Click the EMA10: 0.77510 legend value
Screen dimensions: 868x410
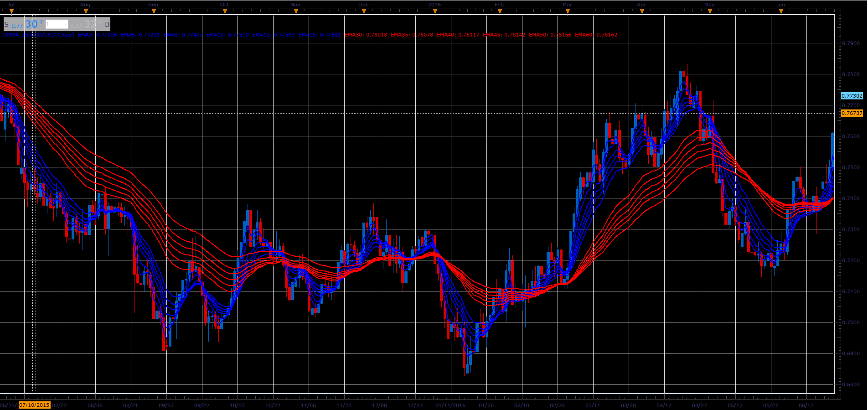(227, 35)
